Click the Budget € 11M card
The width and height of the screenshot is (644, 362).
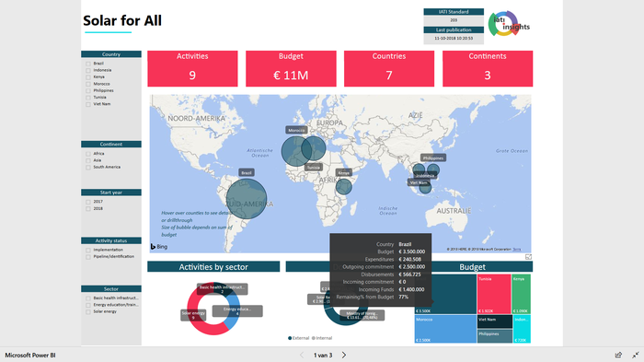tap(291, 69)
